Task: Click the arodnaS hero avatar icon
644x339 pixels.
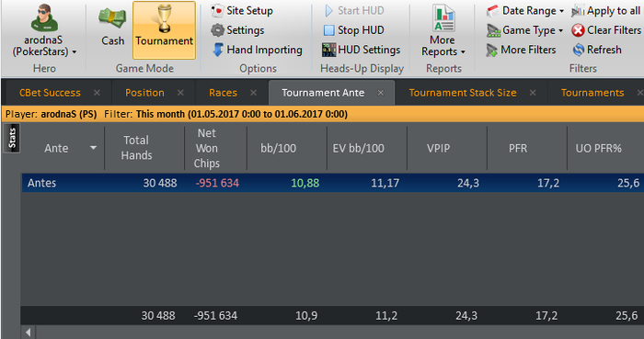Action: tap(44, 18)
